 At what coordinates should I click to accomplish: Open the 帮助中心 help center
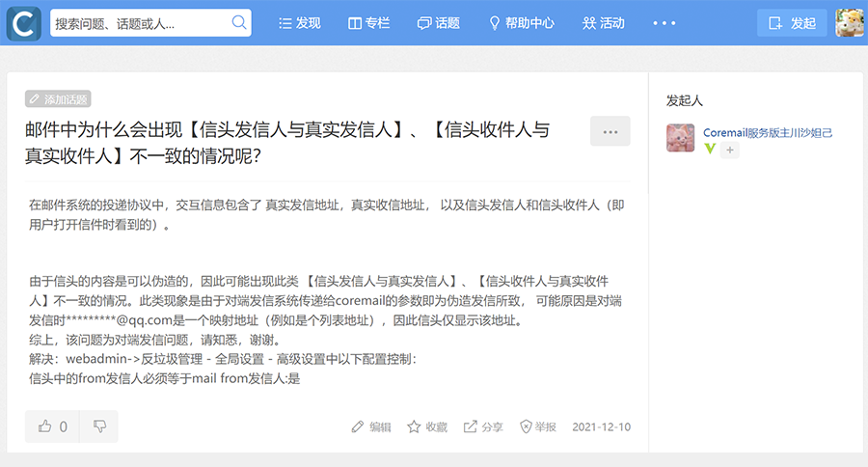pos(521,23)
